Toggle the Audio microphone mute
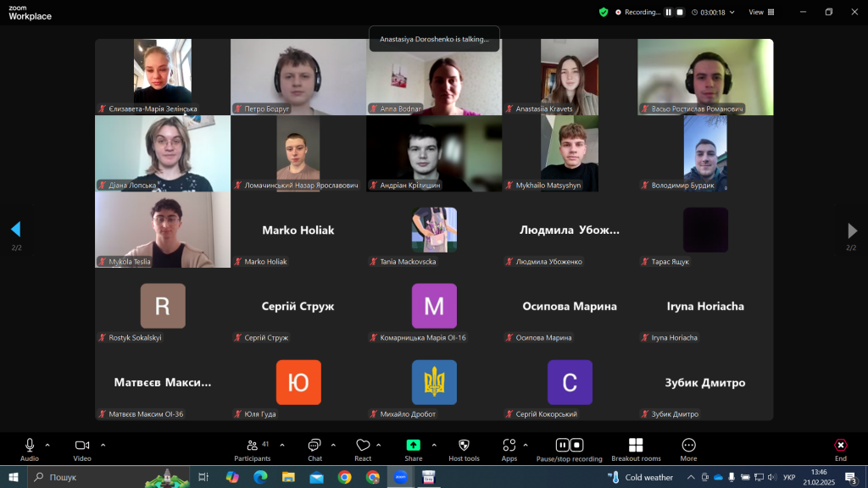The image size is (868, 488). click(x=30, y=446)
